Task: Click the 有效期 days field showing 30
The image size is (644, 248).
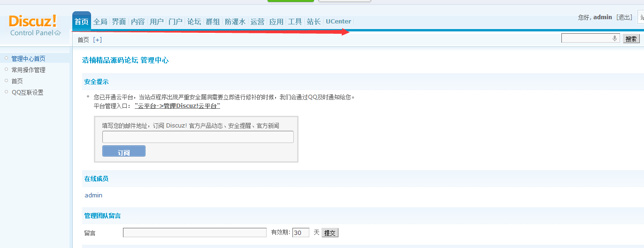Action: (301, 233)
